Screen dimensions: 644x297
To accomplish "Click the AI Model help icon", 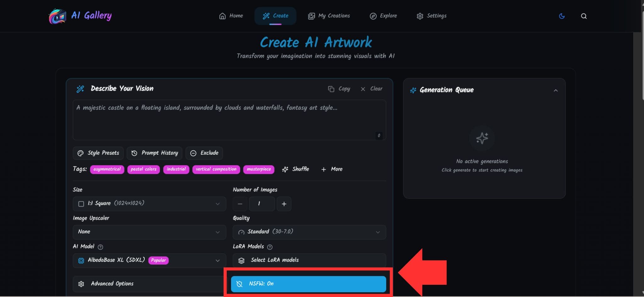I will pyautogui.click(x=100, y=247).
